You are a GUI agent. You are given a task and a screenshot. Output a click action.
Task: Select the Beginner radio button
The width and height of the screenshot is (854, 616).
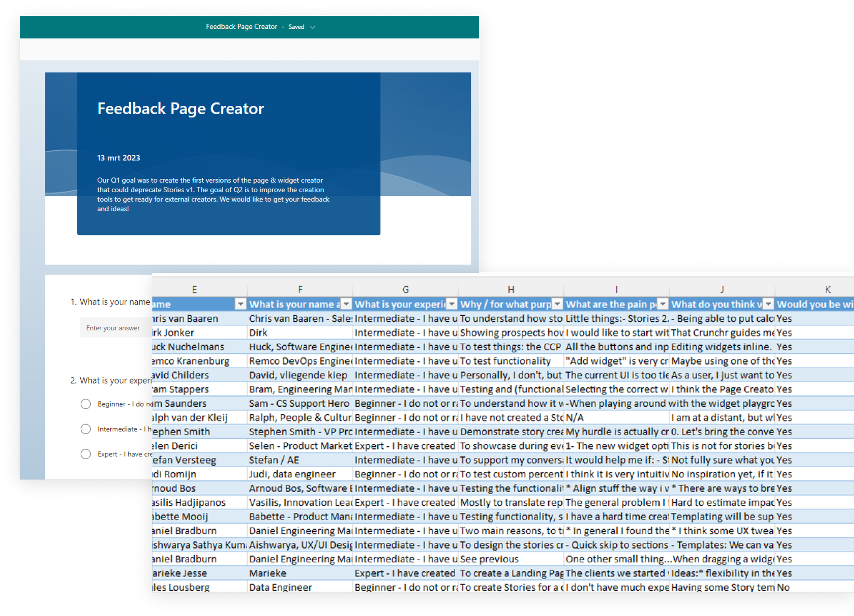click(85, 404)
